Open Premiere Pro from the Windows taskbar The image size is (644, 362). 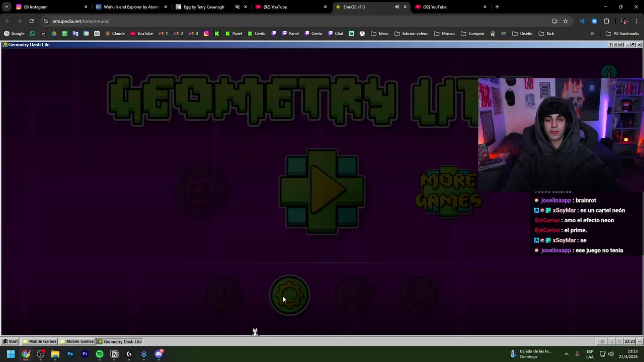pos(85,354)
